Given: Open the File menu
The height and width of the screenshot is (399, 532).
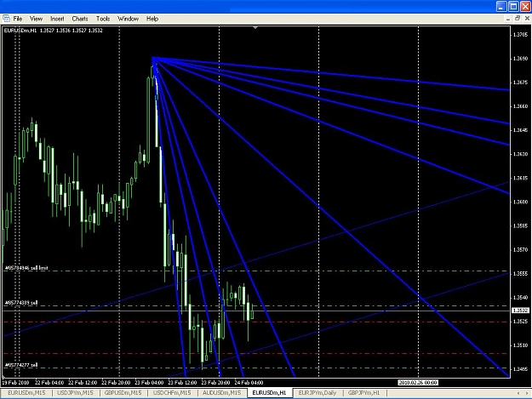Looking at the screenshot, I should click(18, 19).
